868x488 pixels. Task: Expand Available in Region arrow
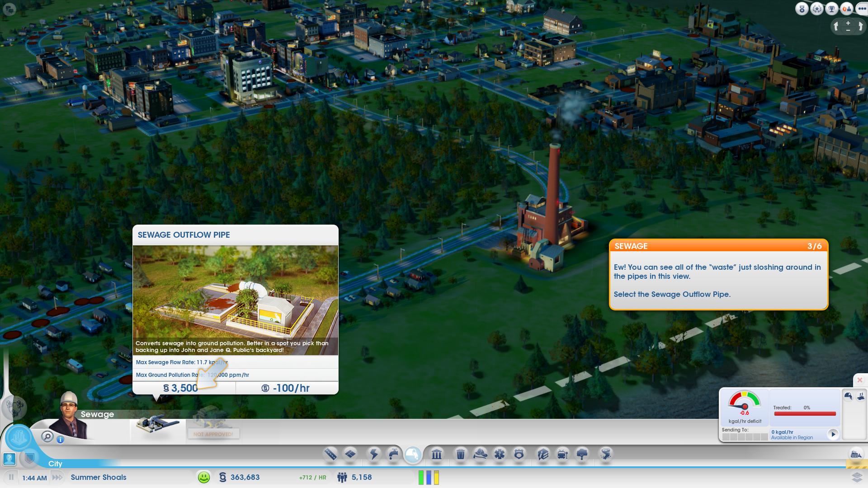pos(833,434)
